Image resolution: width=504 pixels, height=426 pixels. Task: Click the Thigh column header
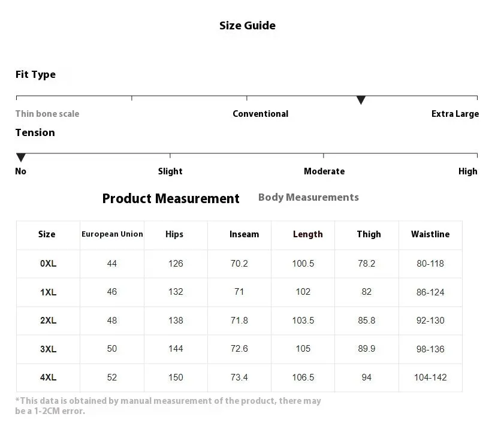point(369,234)
